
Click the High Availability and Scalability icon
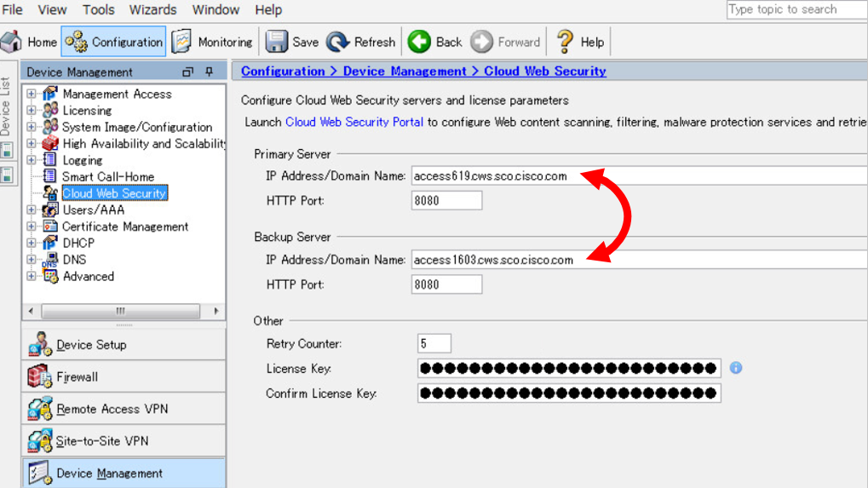tap(49, 143)
